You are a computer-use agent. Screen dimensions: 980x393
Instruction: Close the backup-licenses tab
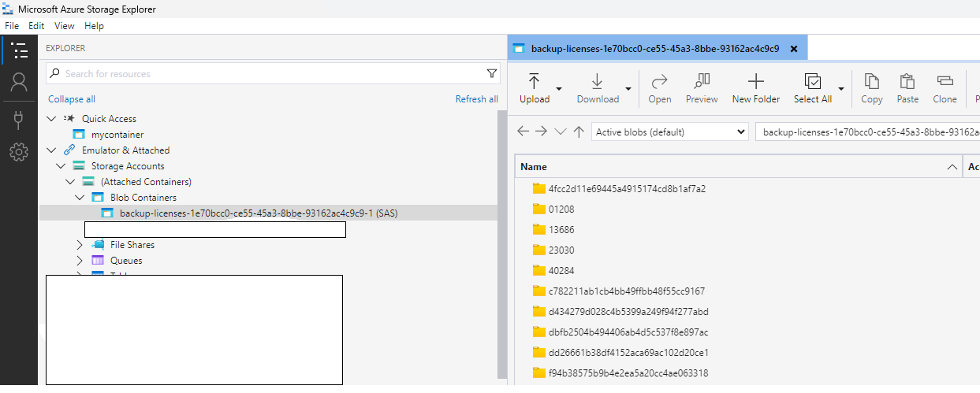(x=794, y=49)
